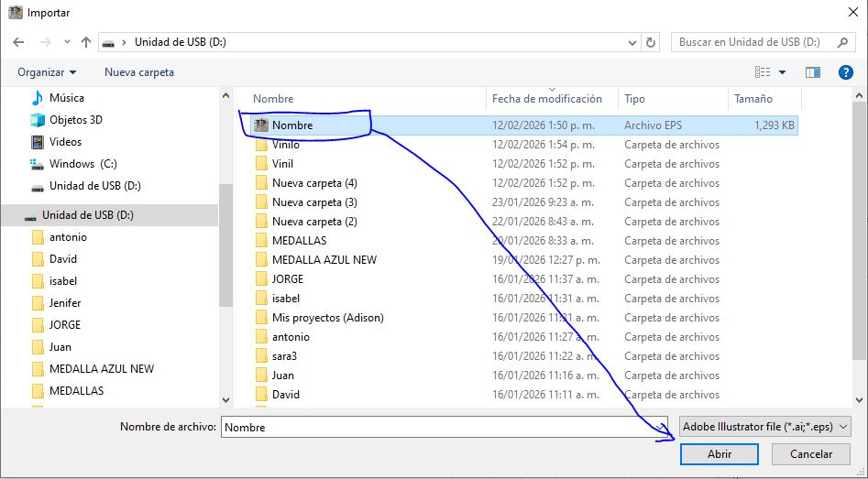The height and width of the screenshot is (479, 868).
Task: Open the Organizar menu
Action: tap(47, 72)
